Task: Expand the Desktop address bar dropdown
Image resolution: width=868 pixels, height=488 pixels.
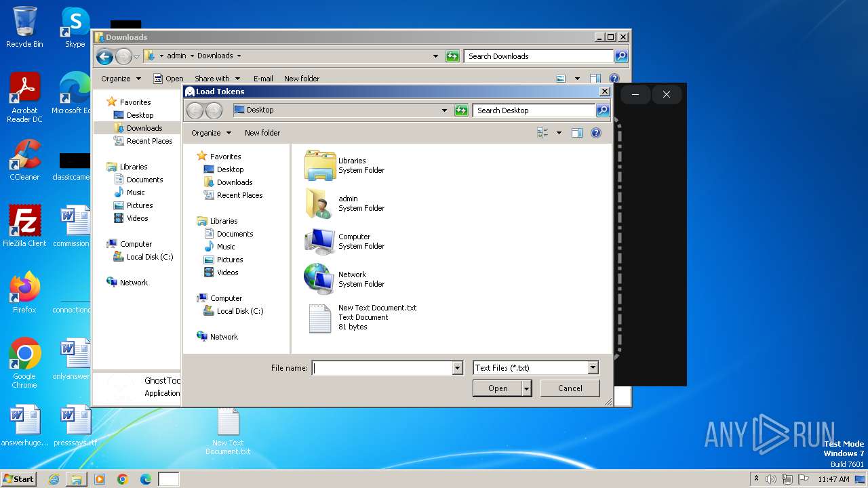Action: point(444,110)
